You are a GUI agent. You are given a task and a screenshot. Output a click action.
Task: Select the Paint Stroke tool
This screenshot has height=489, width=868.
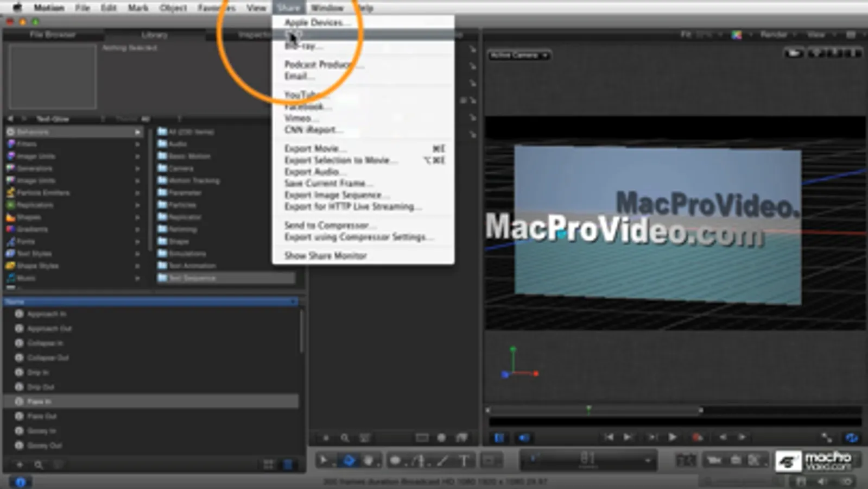442,461
